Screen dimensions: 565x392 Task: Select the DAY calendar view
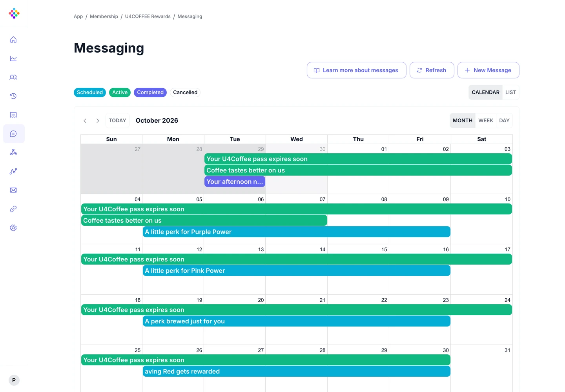coord(504,121)
